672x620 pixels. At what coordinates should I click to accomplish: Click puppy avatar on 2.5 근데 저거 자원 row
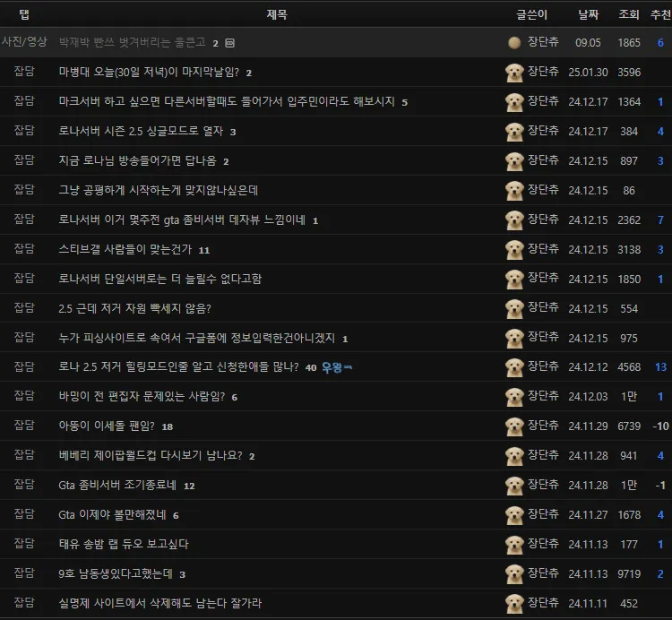514,309
